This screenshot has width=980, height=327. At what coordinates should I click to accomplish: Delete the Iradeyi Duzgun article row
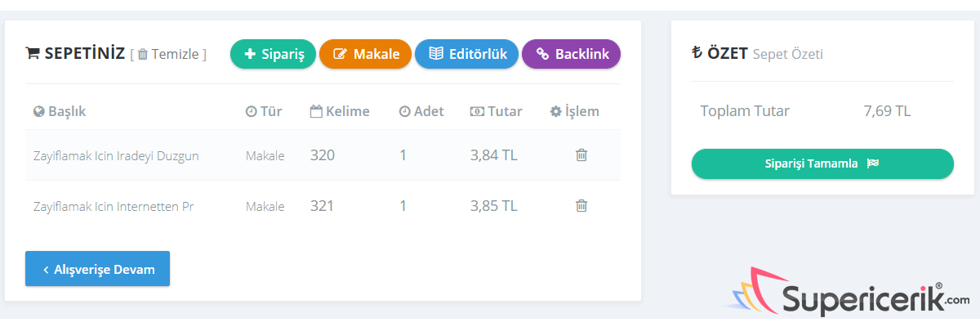pos(581,155)
